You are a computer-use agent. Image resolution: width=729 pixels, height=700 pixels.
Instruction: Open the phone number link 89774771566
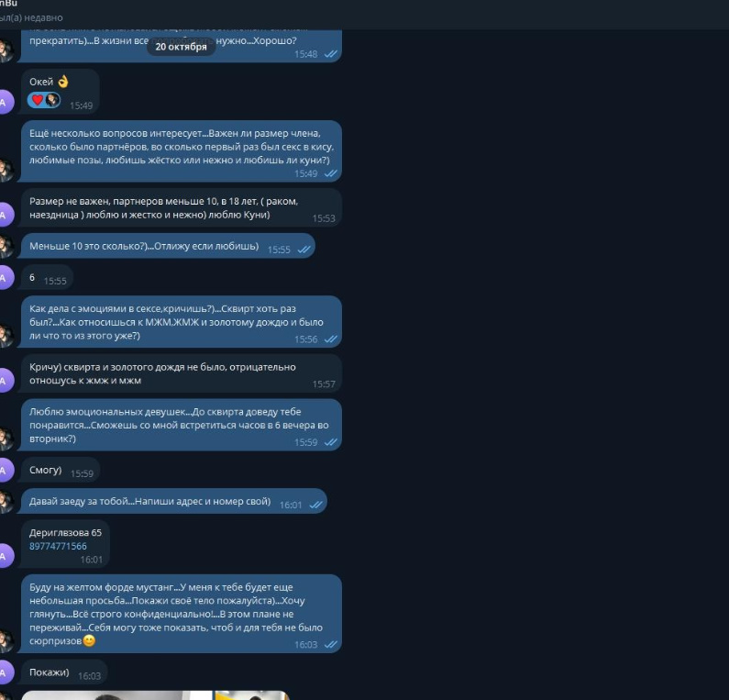point(58,546)
